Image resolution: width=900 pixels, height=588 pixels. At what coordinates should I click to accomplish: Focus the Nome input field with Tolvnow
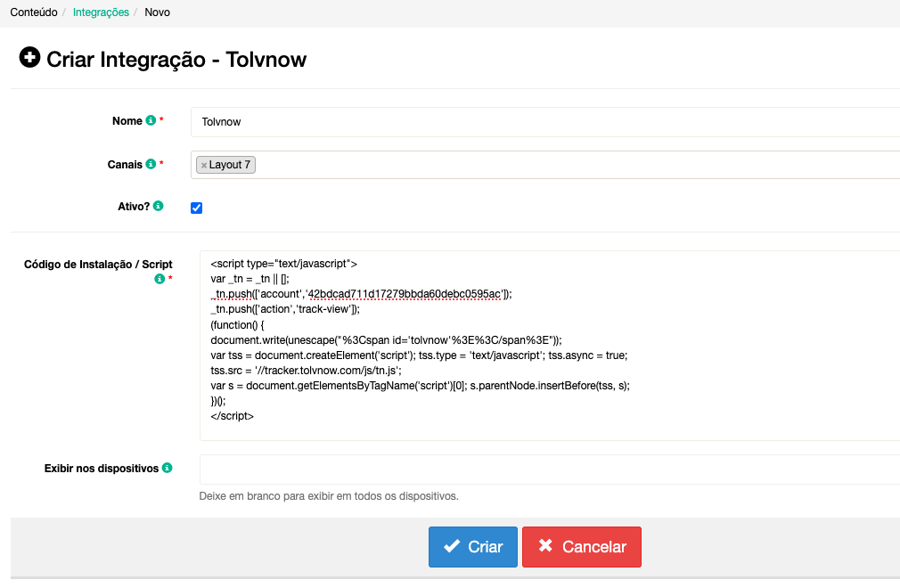coord(545,122)
